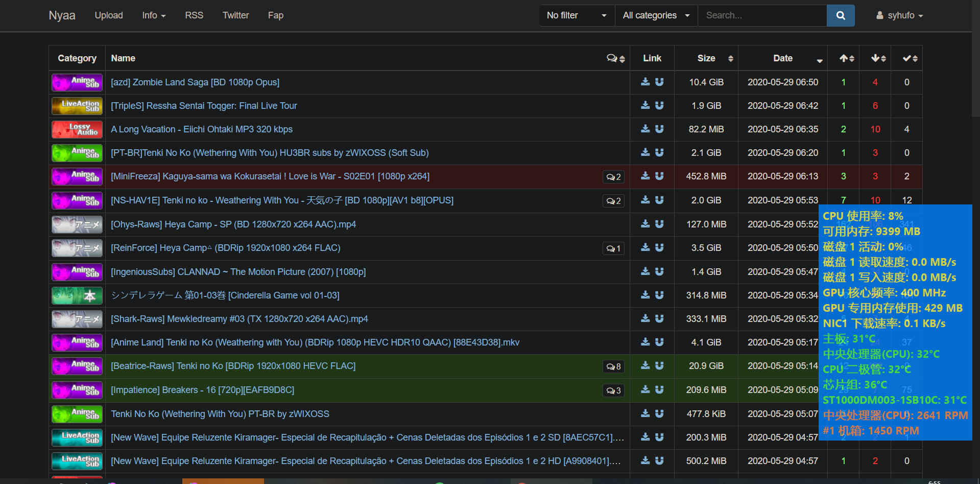980x484 pixels.
Task: Download torrent for CLANNAD Motion Picture
Action: [x=646, y=271]
